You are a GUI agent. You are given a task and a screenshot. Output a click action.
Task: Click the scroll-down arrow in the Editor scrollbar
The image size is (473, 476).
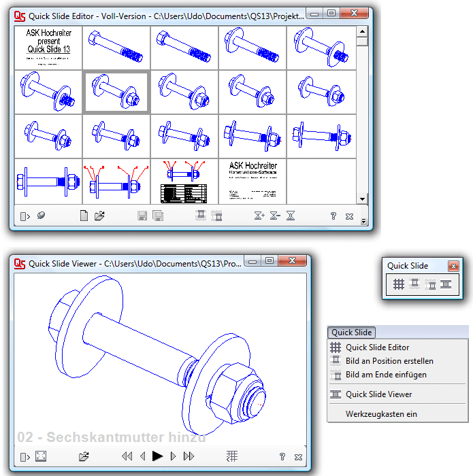pyautogui.click(x=362, y=199)
